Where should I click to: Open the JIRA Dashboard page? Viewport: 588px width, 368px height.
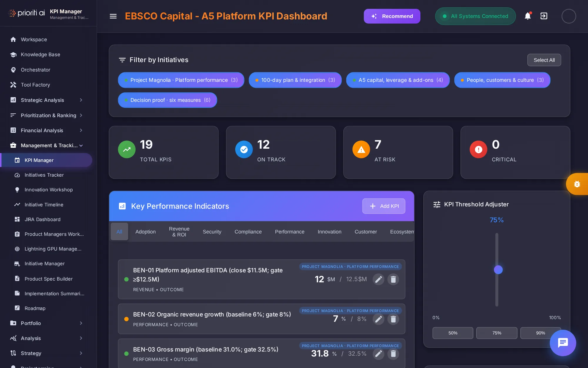pos(43,219)
